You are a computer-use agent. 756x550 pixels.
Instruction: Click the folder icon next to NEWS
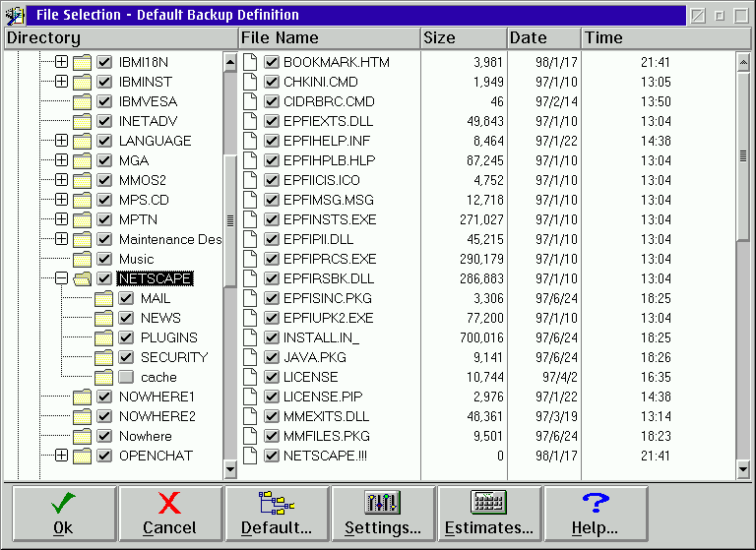pyautogui.click(x=103, y=318)
